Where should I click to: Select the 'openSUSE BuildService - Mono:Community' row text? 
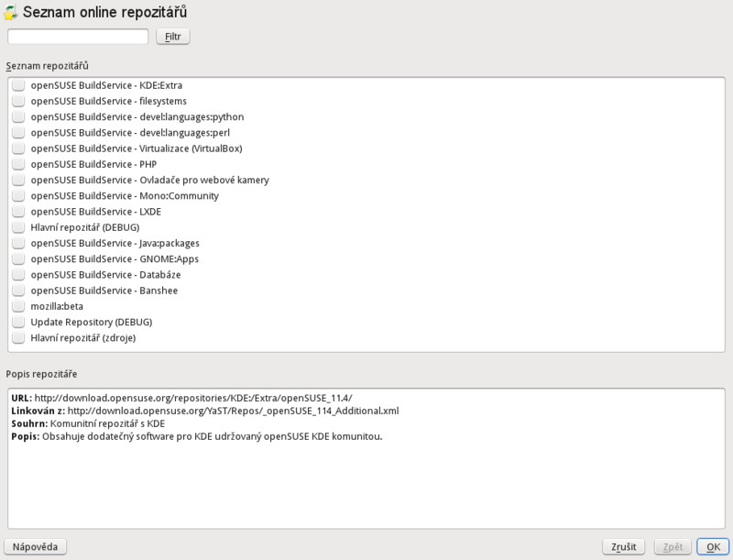(125, 196)
